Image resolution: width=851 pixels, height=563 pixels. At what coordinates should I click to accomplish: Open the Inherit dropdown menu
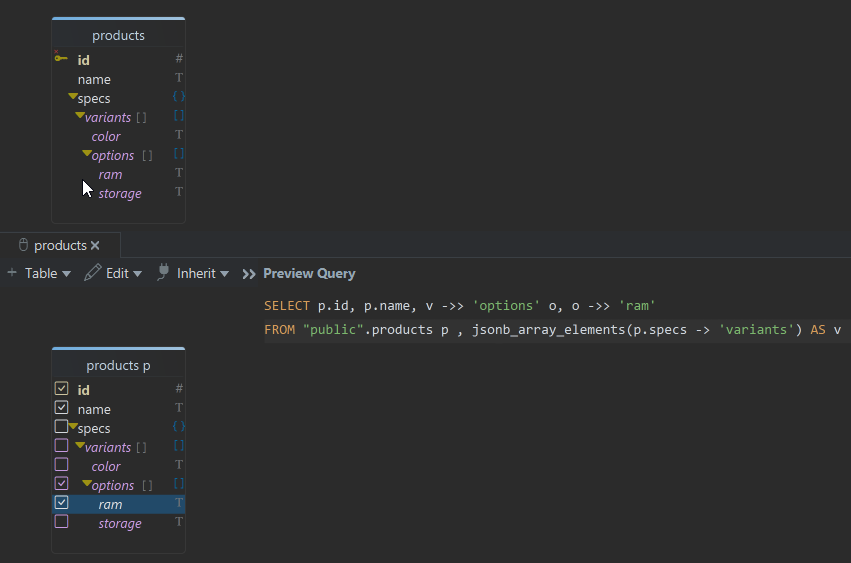(x=202, y=273)
